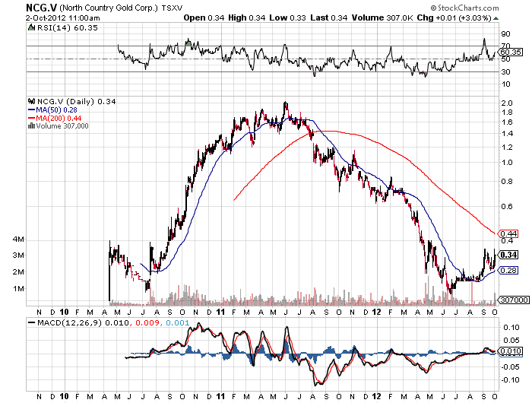This screenshot has height=403, width=532.
Task: Click year 10 on the axis under the price chart
Action: 64,312
